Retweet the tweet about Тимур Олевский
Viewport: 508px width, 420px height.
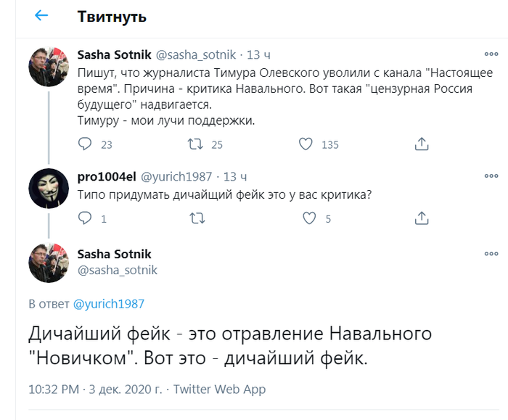click(x=195, y=144)
